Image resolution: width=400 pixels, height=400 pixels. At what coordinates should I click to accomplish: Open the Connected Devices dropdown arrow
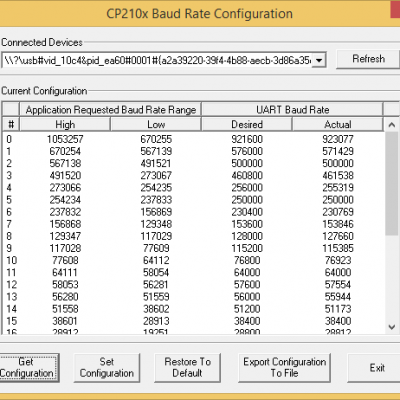(x=319, y=60)
